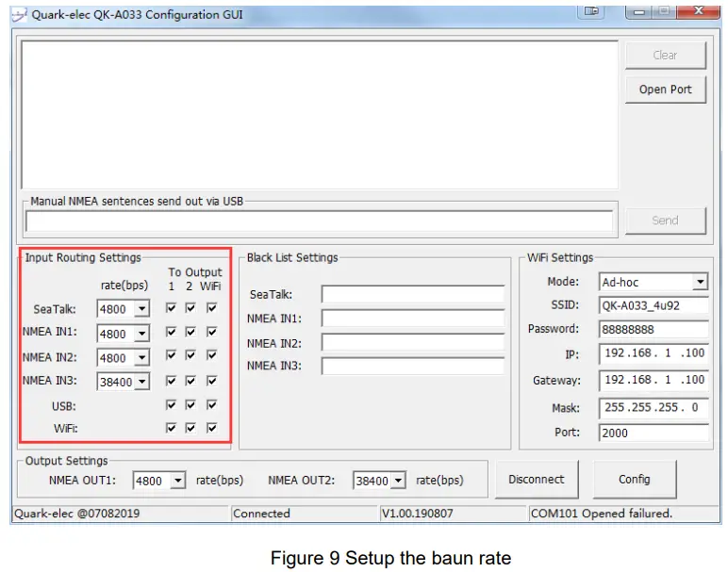
Task: Click the Port number field
Action: pos(653,433)
